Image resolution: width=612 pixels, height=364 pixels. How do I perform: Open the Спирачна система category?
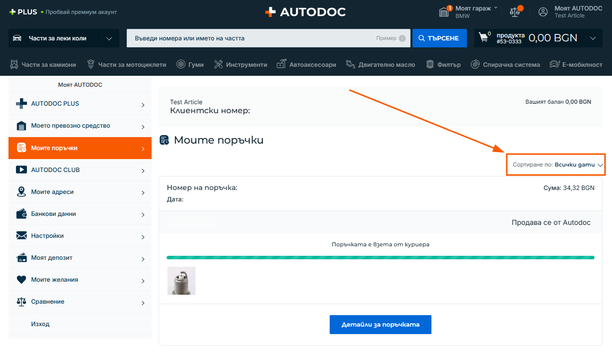[x=505, y=64]
